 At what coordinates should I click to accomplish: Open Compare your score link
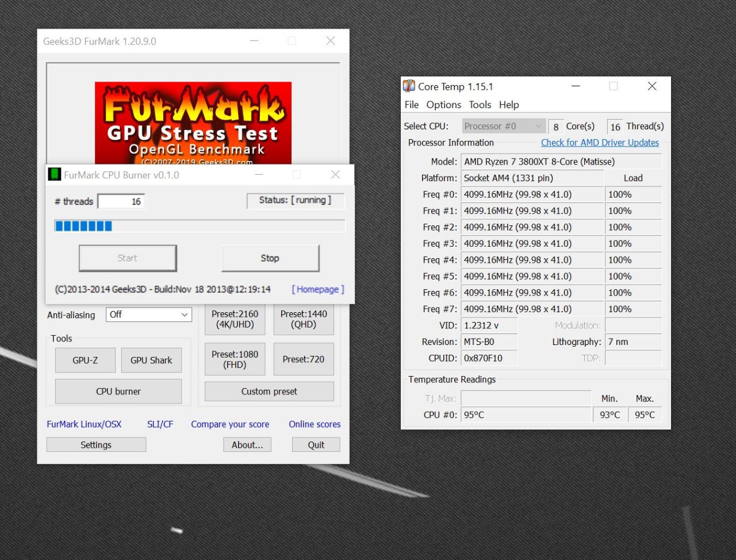(230, 424)
